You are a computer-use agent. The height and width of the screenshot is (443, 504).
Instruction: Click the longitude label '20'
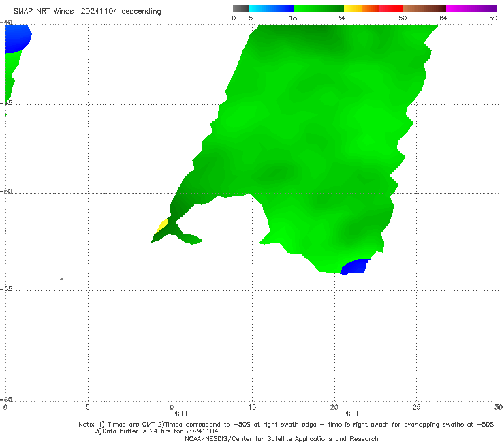(x=334, y=408)
